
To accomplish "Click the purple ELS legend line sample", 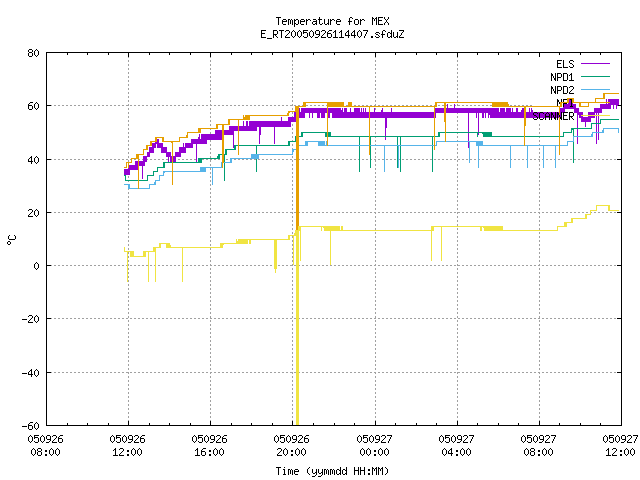I will tap(595, 64).
